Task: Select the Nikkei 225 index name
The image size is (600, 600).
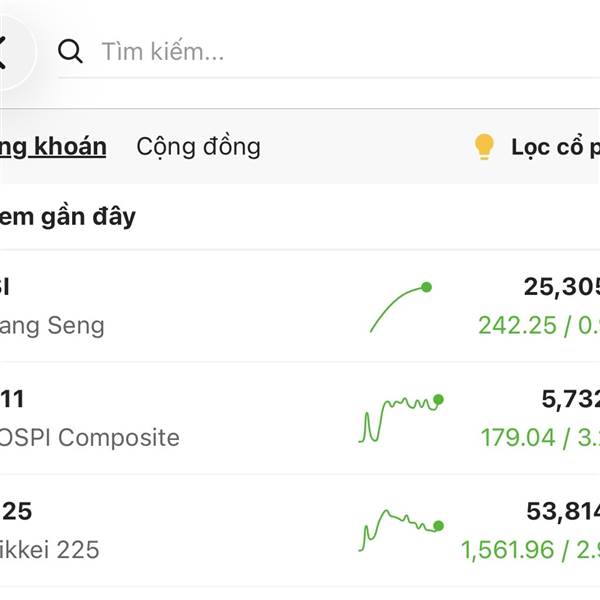Action: point(50,550)
